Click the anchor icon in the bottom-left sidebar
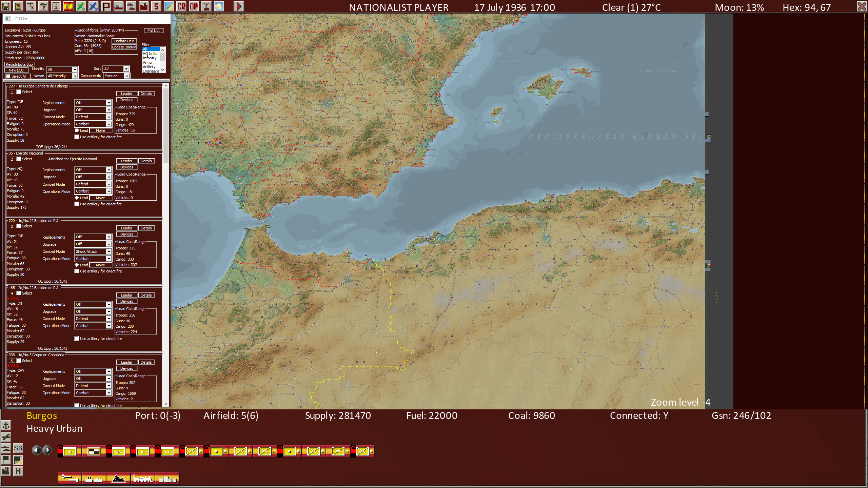This screenshot has width=868, height=488. tap(6, 425)
